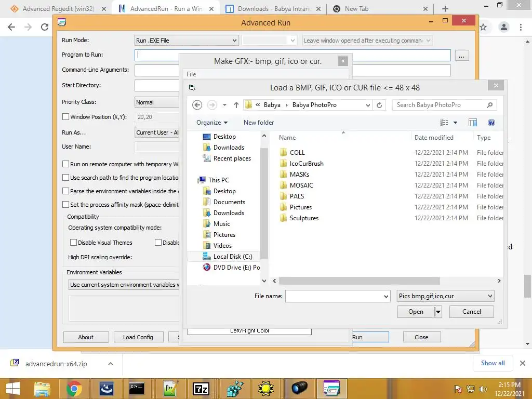Click the file list horizontal scrollbar

pos(359,281)
